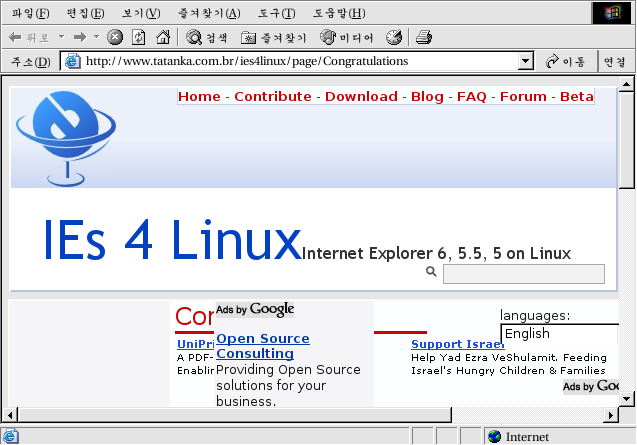The image size is (637, 445).
Task: Click the UniPri ad link
Action: click(195, 344)
